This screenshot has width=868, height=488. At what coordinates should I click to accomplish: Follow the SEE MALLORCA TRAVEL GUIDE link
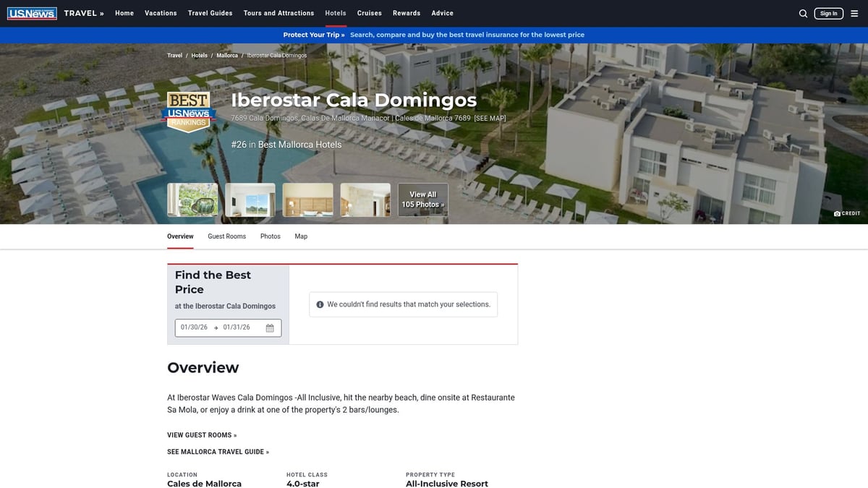pyautogui.click(x=217, y=451)
